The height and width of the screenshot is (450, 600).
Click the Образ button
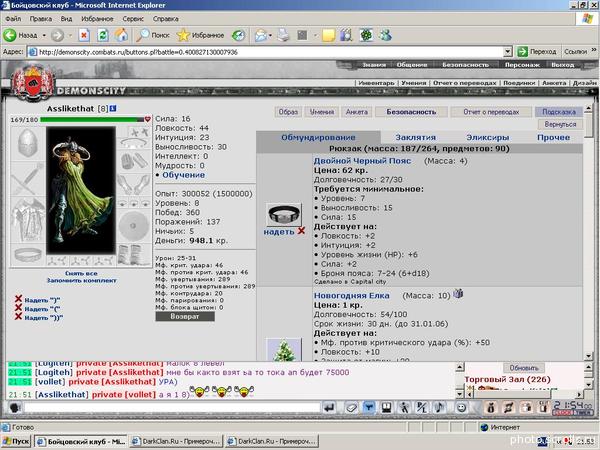[x=288, y=112]
